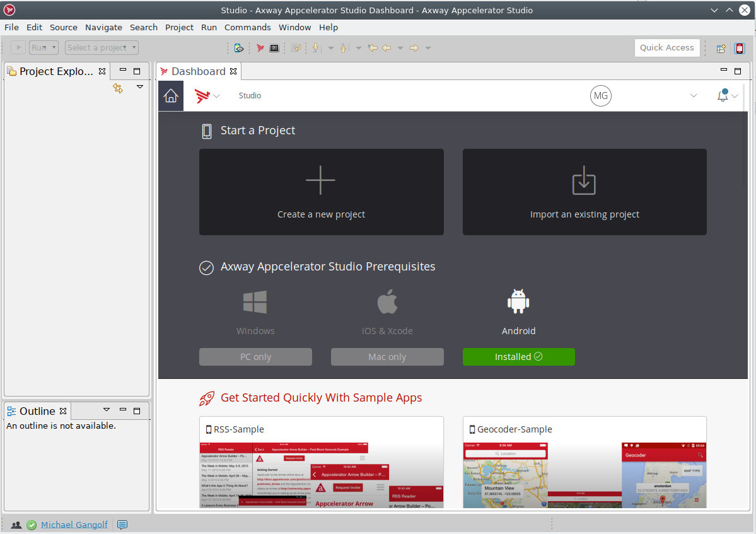Open the Window menu
Screen dimensions: 756x534
click(x=294, y=28)
